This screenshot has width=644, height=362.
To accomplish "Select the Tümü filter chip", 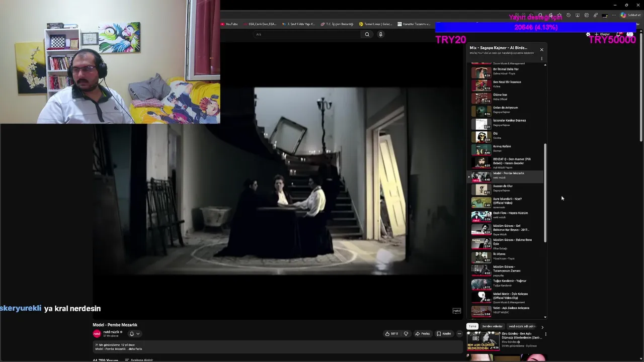I will coord(472,326).
